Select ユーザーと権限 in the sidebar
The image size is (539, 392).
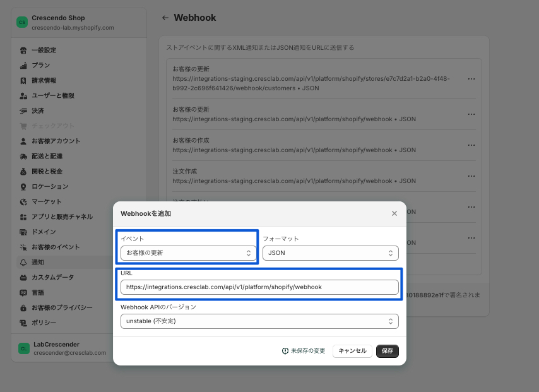pos(52,95)
